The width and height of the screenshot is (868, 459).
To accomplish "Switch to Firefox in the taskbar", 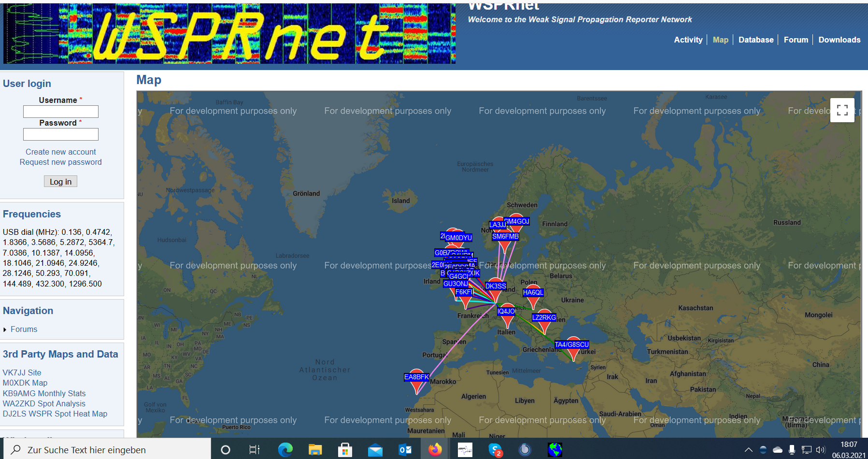I will [x=435, y=450].
